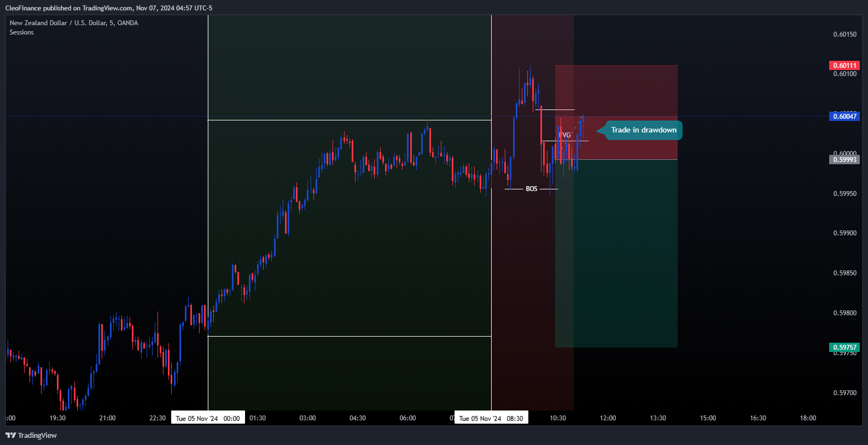Screen dimensions: 868x445
Task: Click the 'New Zealand Dollar / U.S. Dollar, 5, OANDA' title
Action: pyautogui.click(x=74, y=23)
